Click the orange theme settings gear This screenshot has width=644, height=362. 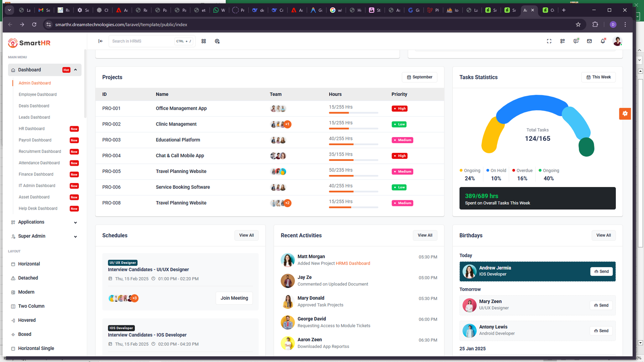625,114
